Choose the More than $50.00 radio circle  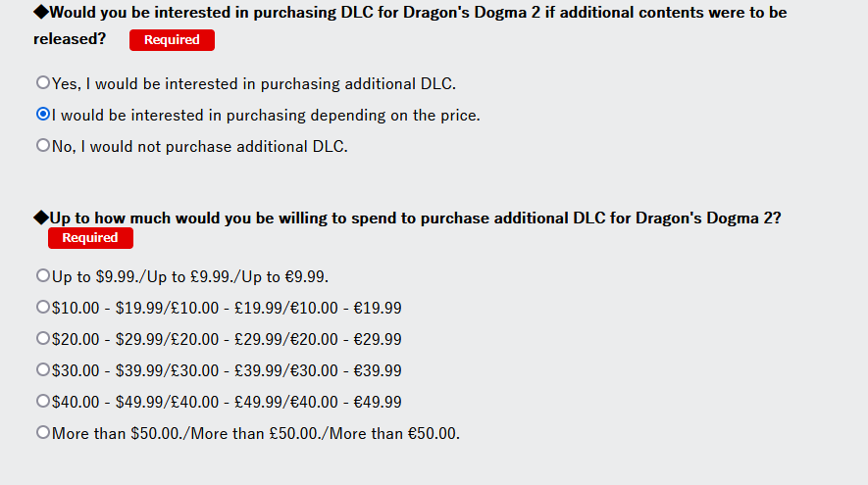pyautogui.click(x=42, y=432)
